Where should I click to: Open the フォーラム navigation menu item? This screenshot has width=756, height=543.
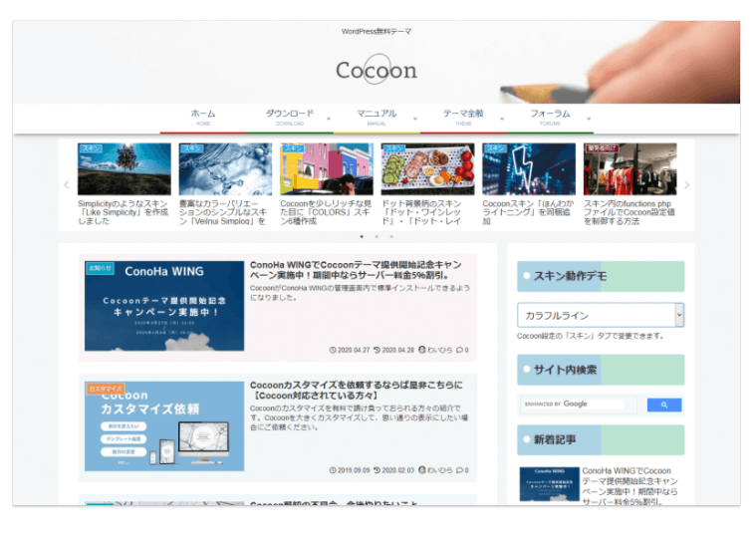coord(550,117)
